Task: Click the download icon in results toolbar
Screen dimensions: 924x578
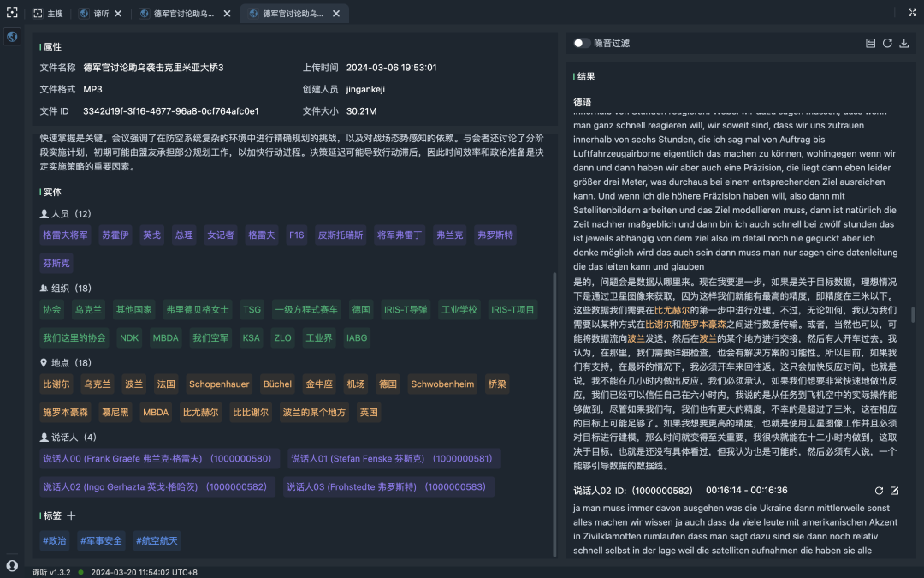Action: (x=904, y=43)
